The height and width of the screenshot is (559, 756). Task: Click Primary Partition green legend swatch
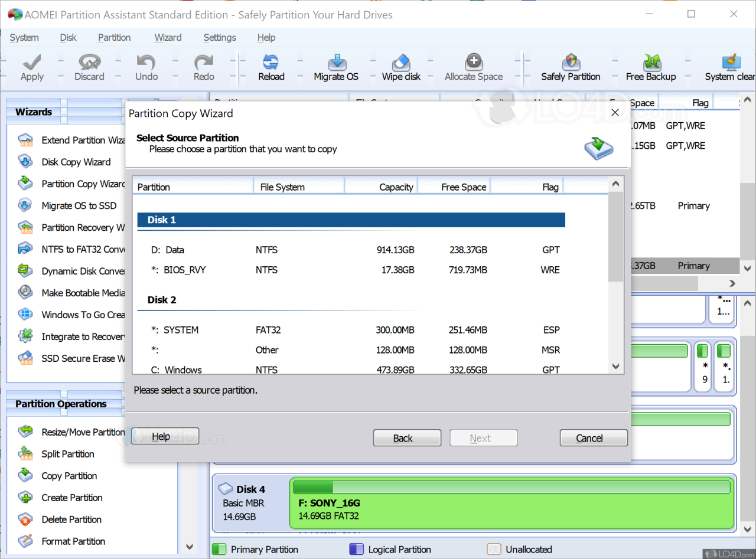219,550
